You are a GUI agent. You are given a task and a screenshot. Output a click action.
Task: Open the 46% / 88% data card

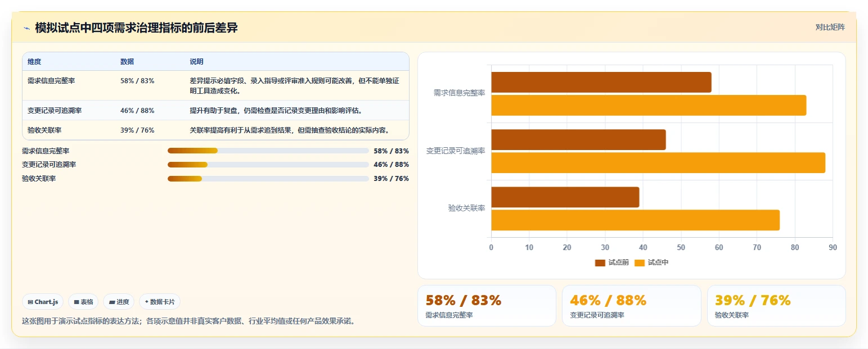[632, 306]
